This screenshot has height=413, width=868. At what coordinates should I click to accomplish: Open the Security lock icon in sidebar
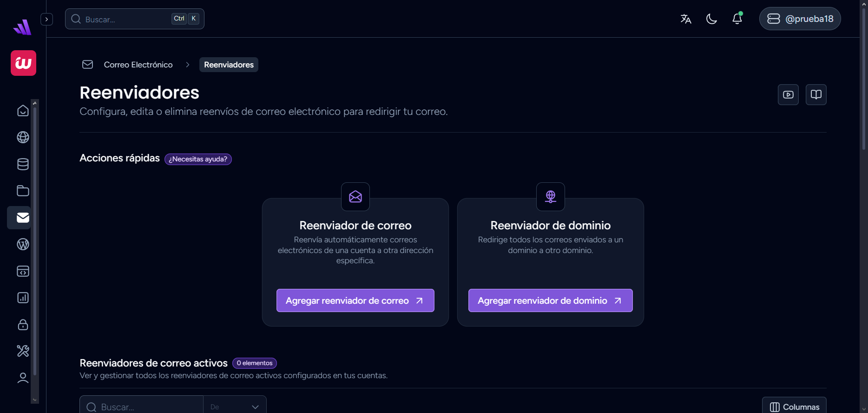tap(23, 325)
